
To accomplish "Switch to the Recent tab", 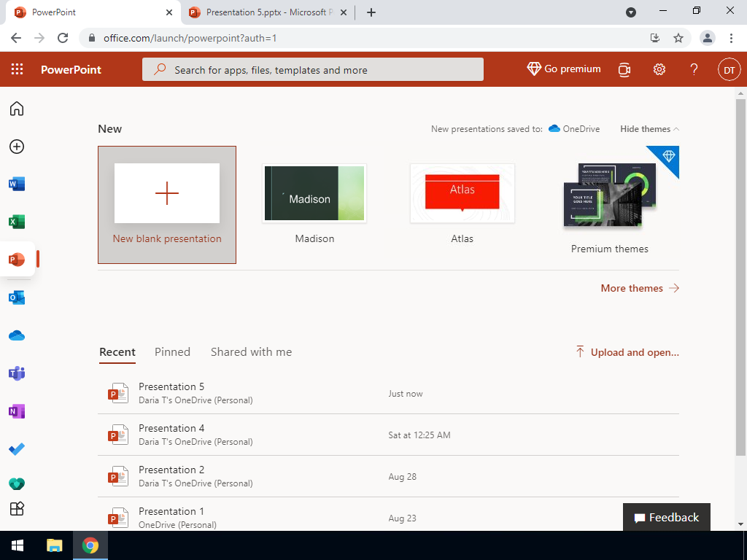I will 117,352.
